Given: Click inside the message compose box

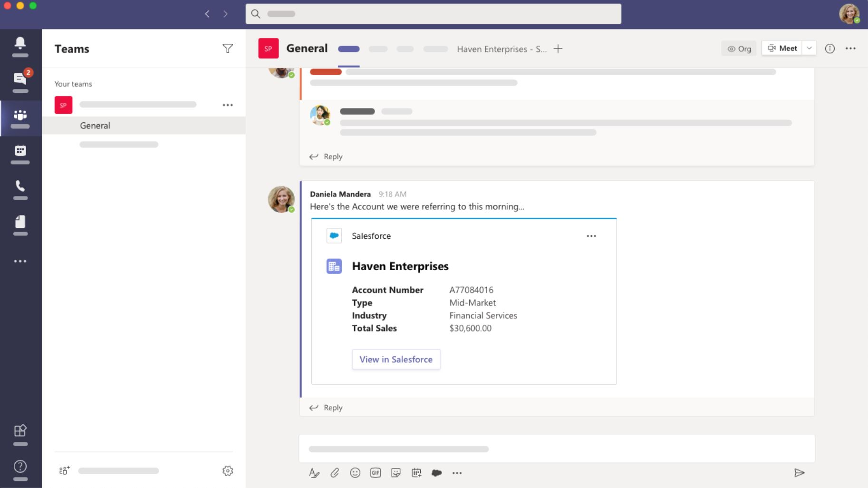Looking at the screenshot, I should pos(523,448).
